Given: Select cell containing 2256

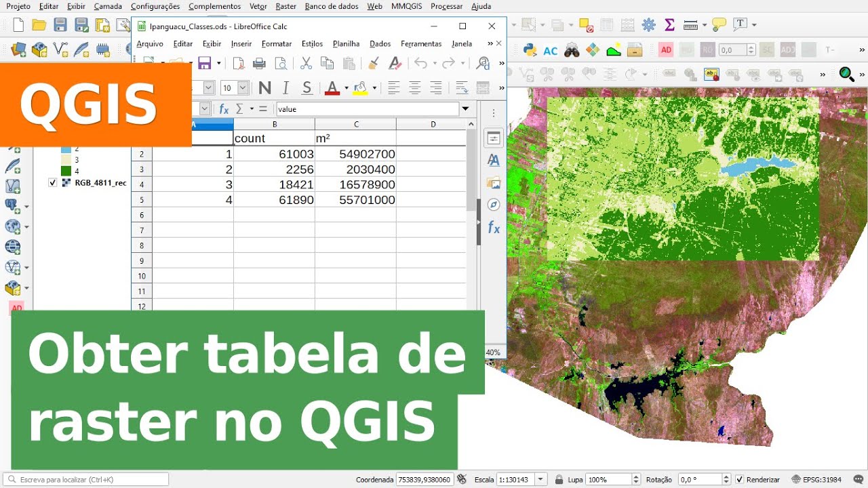Looking at the screenshot, I should (x=275, y=169).
